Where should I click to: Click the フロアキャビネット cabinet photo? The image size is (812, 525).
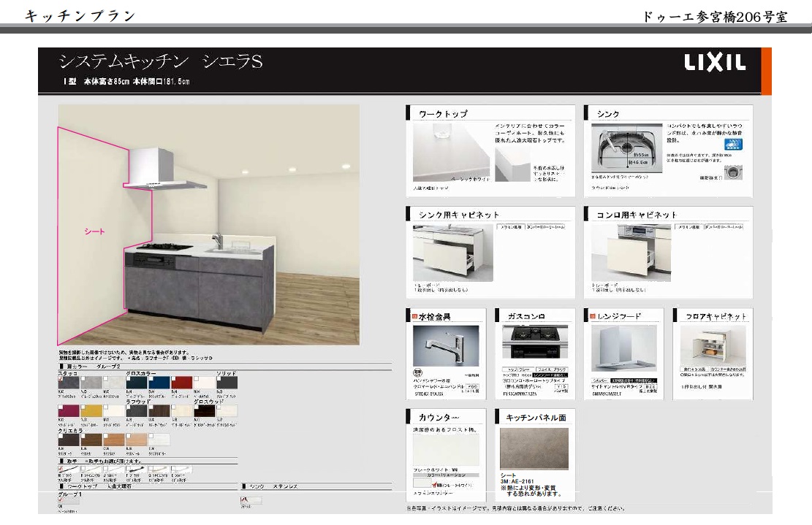[713, 345]
